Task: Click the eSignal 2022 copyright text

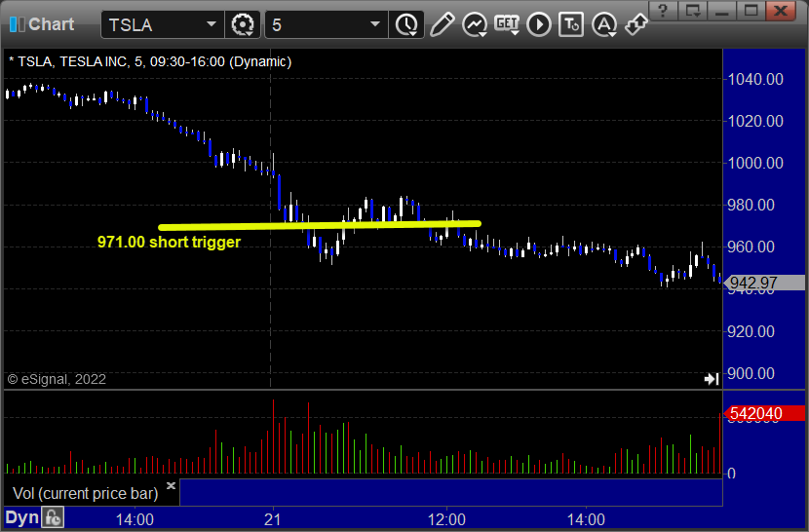Action: click(x=57, y=379)
